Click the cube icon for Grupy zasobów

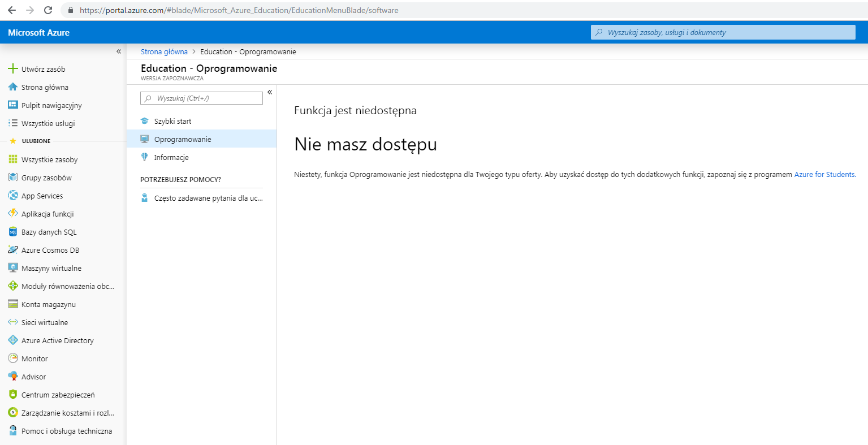point(12,178)
